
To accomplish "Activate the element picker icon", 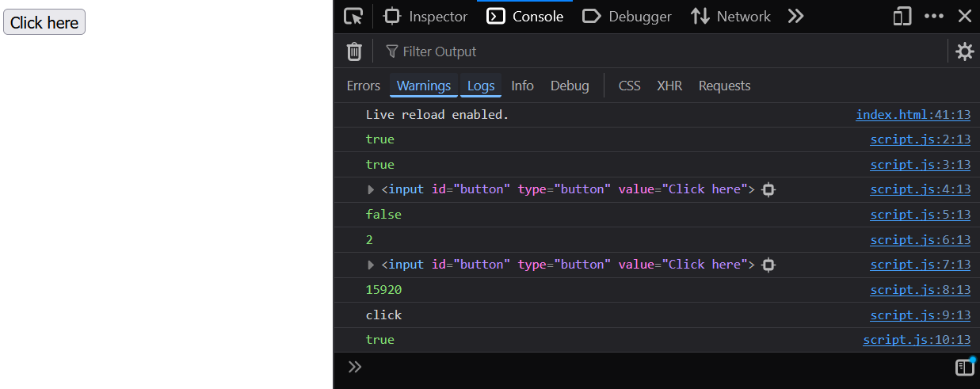I will (353, 16).
